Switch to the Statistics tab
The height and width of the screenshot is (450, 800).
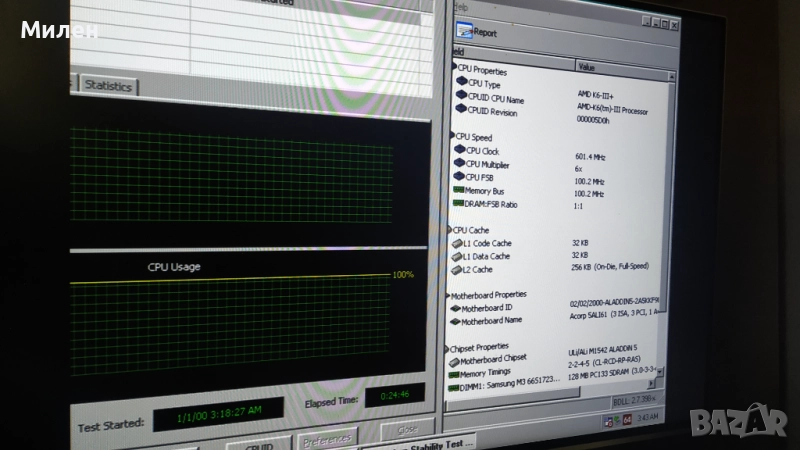(x=107, y=86)
